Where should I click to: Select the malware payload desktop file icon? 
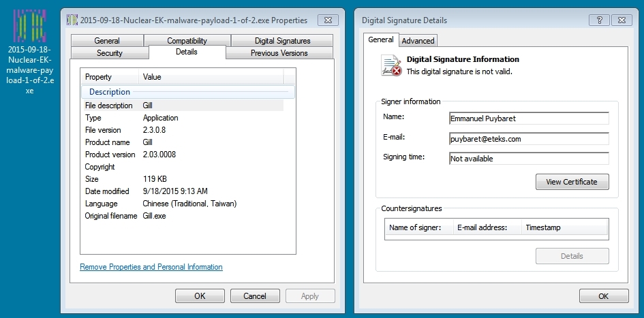(29, 27)
